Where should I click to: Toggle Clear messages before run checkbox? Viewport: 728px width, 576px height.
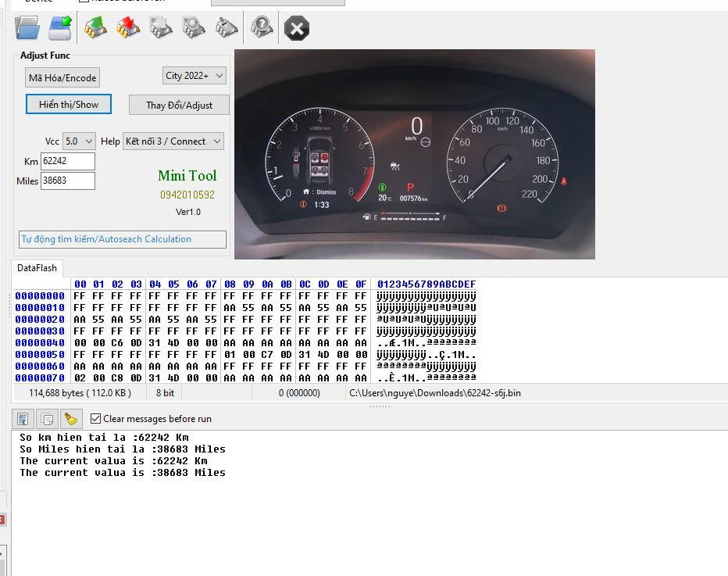coord(96,419)
